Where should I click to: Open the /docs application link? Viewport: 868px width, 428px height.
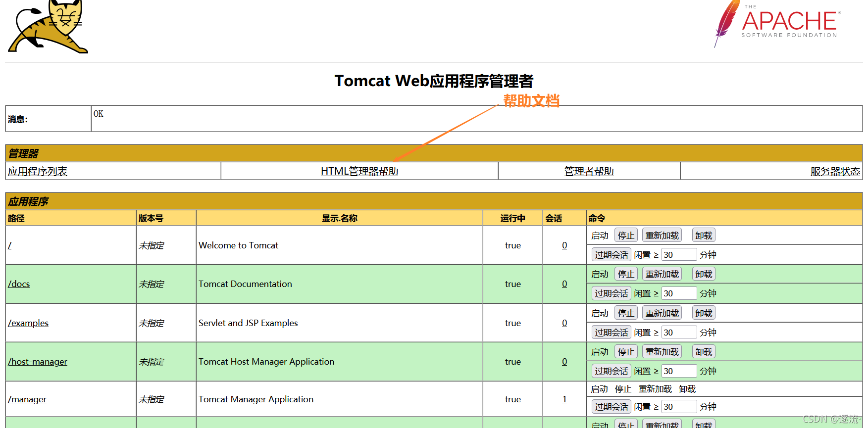pos(19,284)
